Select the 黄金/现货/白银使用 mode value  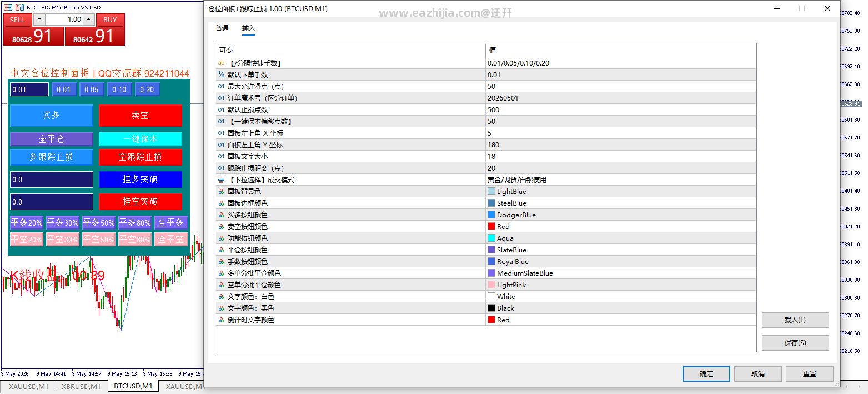(517, 180)
